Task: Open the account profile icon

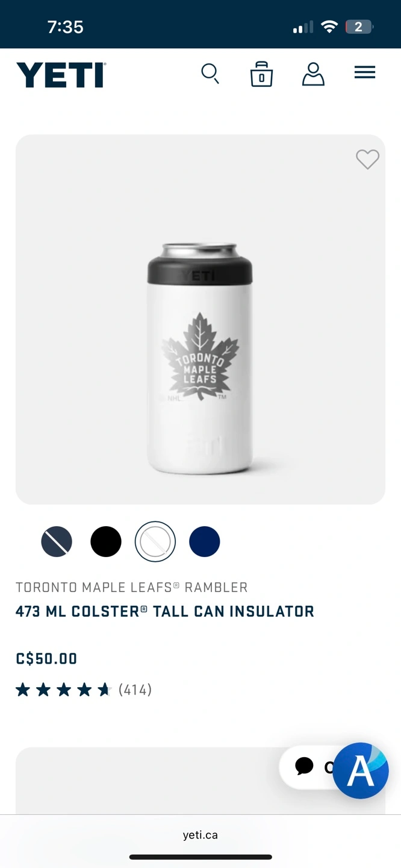Action: point(313,74)
